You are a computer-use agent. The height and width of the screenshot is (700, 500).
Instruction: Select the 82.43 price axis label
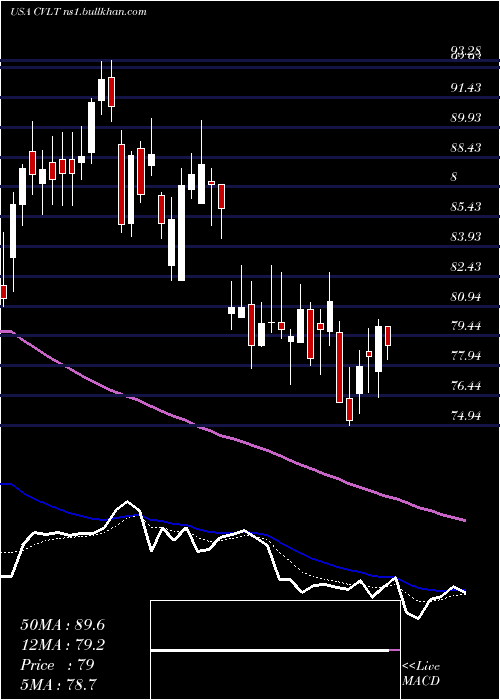click(466, 267)
